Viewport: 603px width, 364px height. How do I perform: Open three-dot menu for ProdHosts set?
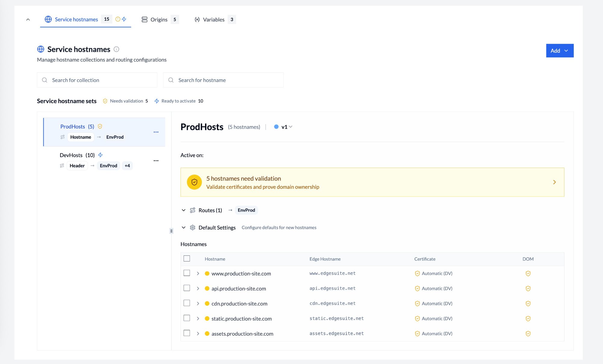coord(156,132)
